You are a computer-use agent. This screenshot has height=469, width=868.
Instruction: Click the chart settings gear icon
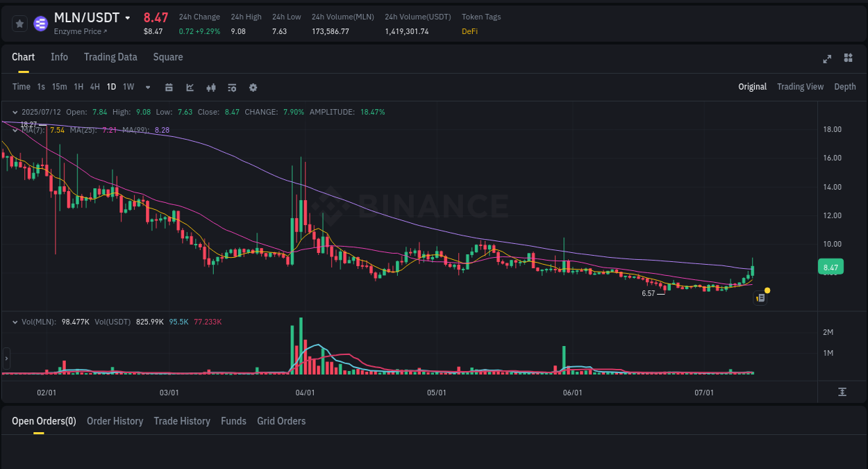[253, 88]
